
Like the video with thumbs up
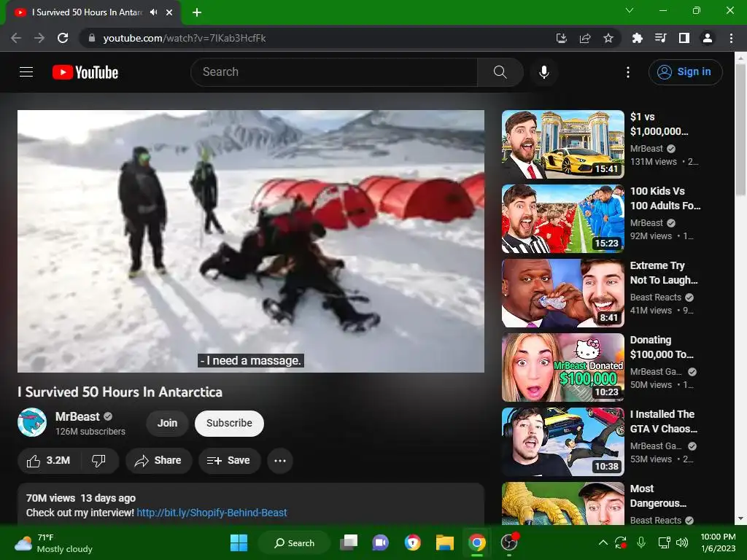tap(49, 461)
